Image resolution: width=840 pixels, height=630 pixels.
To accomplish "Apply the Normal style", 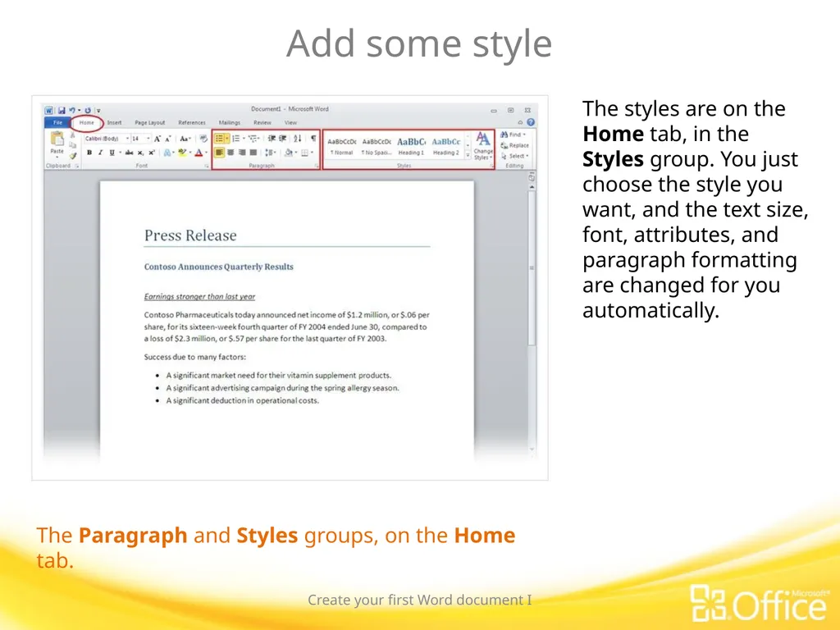I will (x=342, y=147).
